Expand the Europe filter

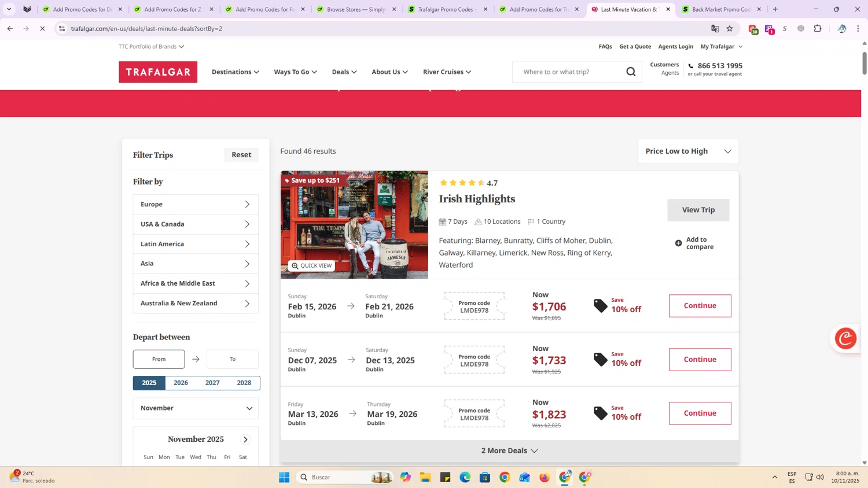tap(196, 204)
